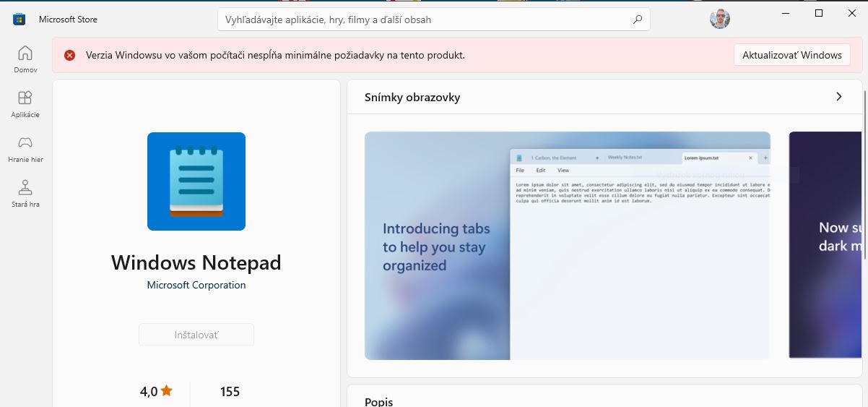
Task: Click the requirements error message text
Action: 275,55
